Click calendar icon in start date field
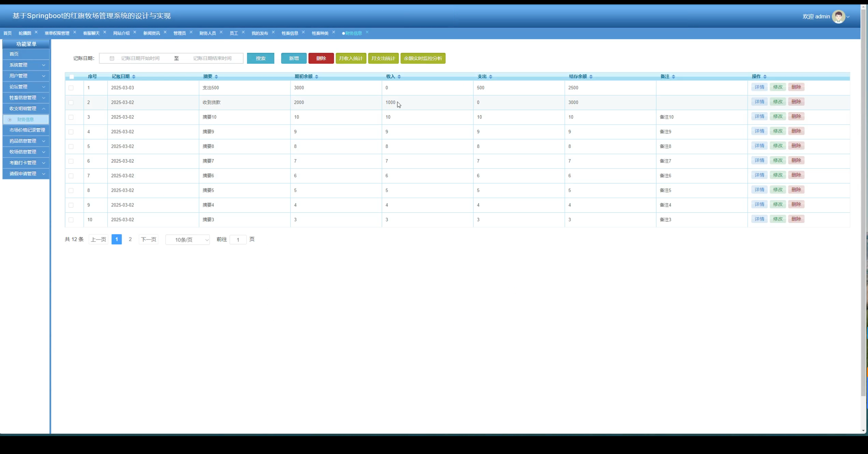This screenshot has height=454, width=868. click(112, 58)
